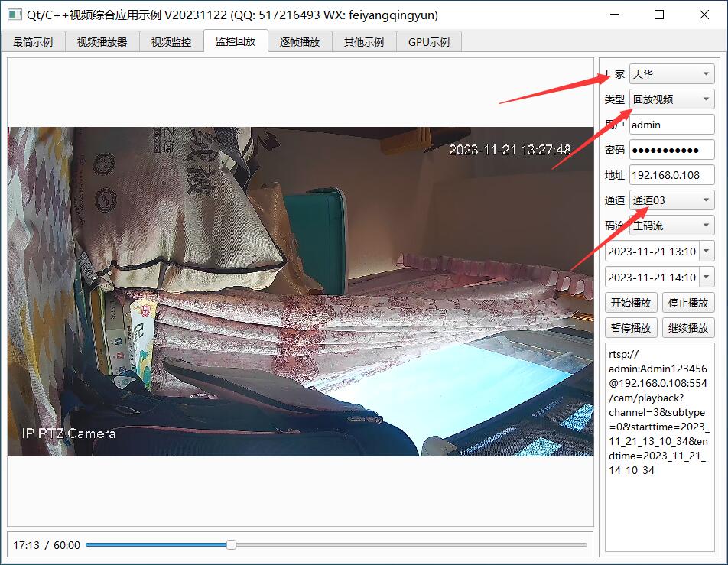This screenshot has height=565, width=728.
Task: Close the application window
Action: pyautogui.click(x=704, y=15)
